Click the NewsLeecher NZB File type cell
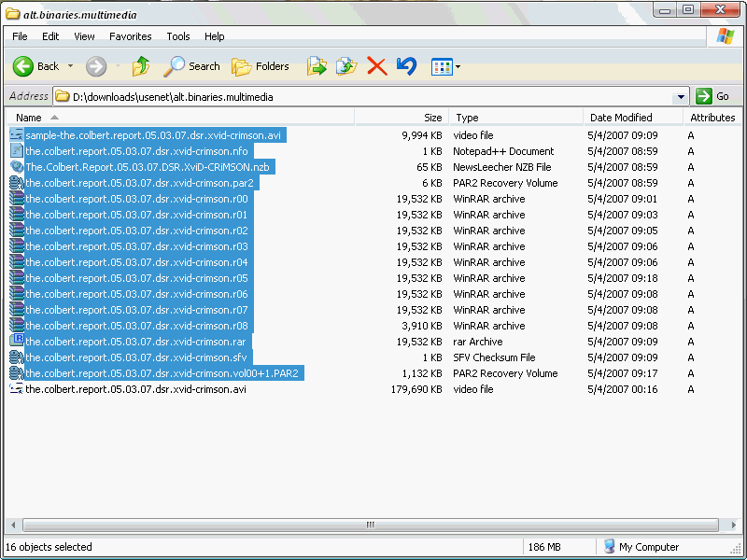 click(501, 167)
